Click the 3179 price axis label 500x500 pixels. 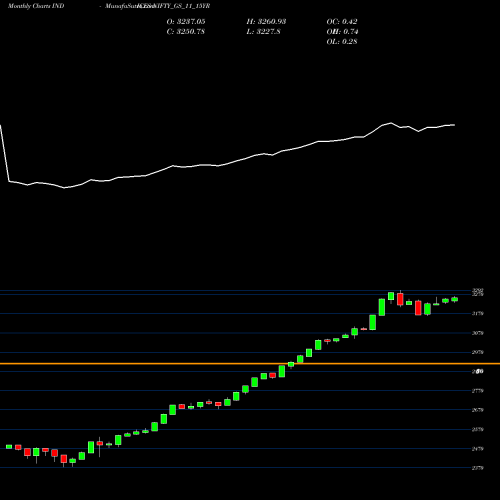coord(478,313)
